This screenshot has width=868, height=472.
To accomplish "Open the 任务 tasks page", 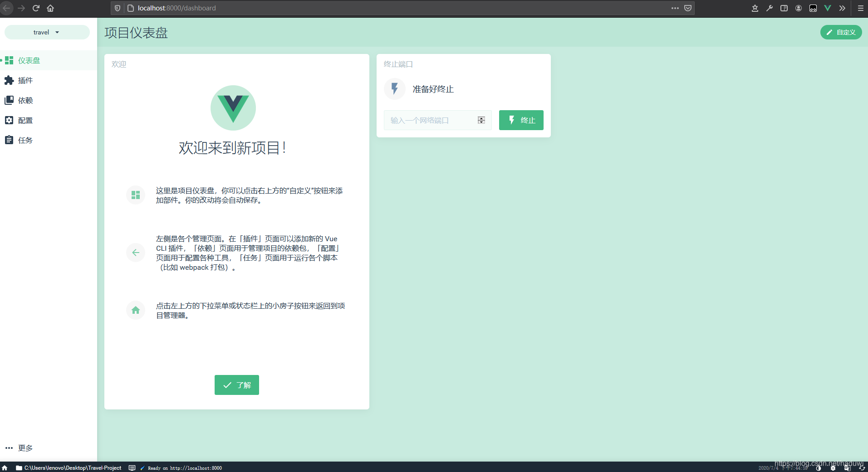I will (x=48, y=140).
